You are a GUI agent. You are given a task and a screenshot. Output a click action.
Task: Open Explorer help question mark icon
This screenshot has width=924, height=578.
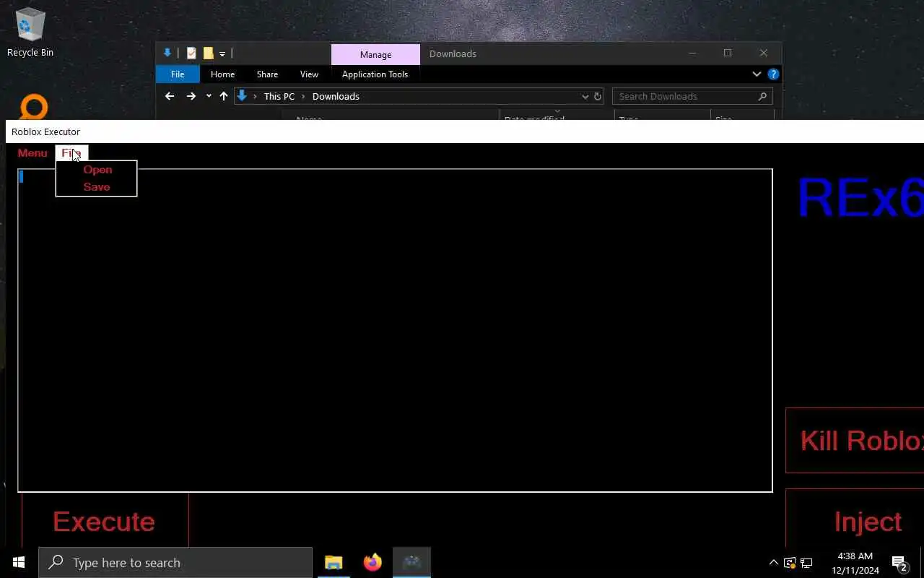coord(773,74)
